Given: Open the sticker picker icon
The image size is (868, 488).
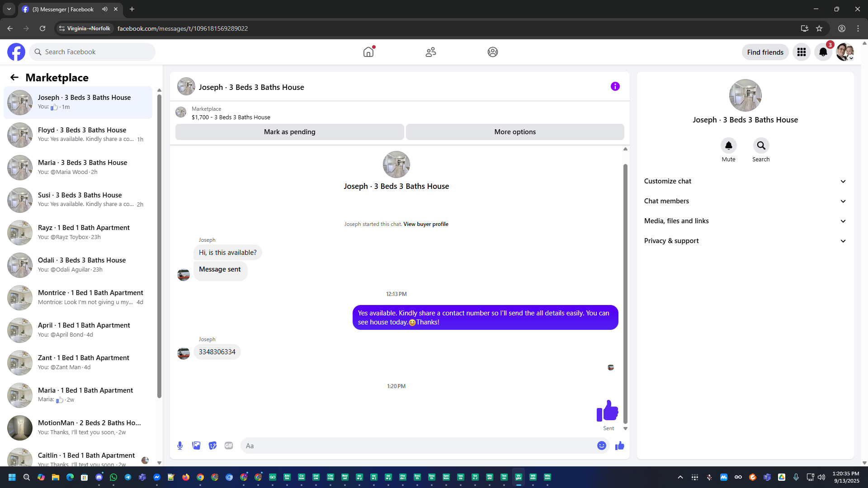Looking at the screenshot, I should 212,446.
